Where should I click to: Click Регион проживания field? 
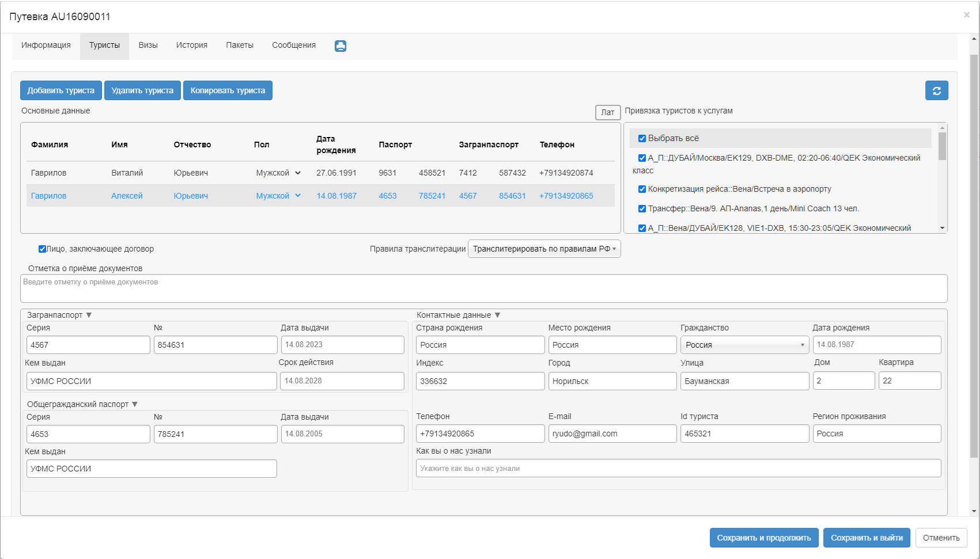tap(877, 433)
